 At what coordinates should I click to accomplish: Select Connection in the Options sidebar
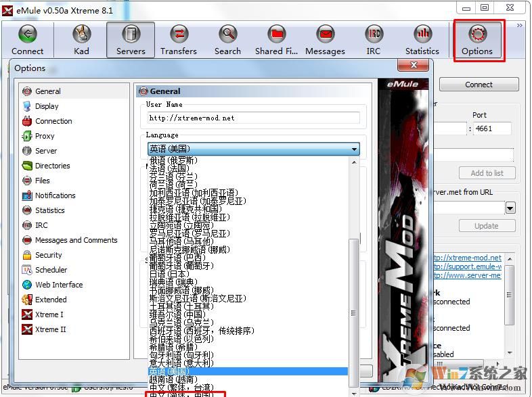coord(53,121)
